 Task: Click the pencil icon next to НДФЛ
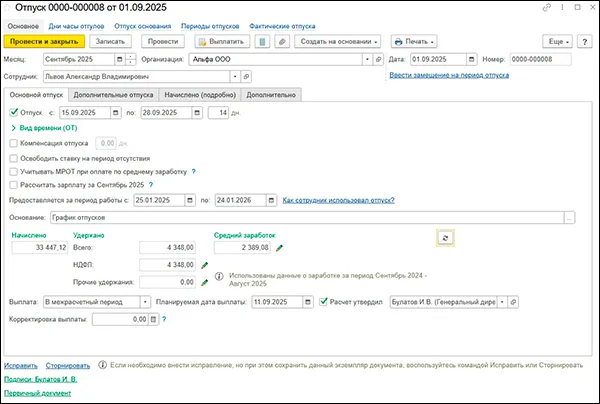pos(205,265)
